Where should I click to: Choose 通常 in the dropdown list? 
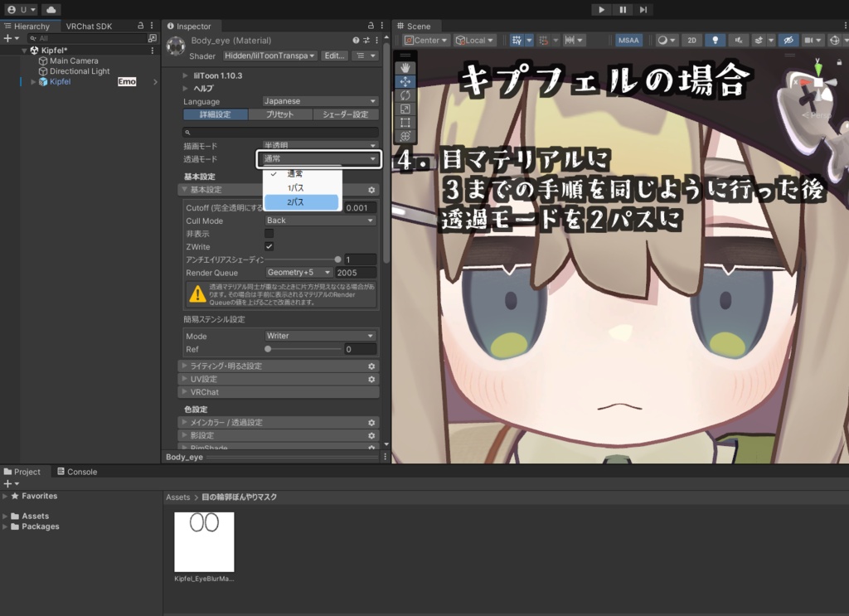(301, 174)
